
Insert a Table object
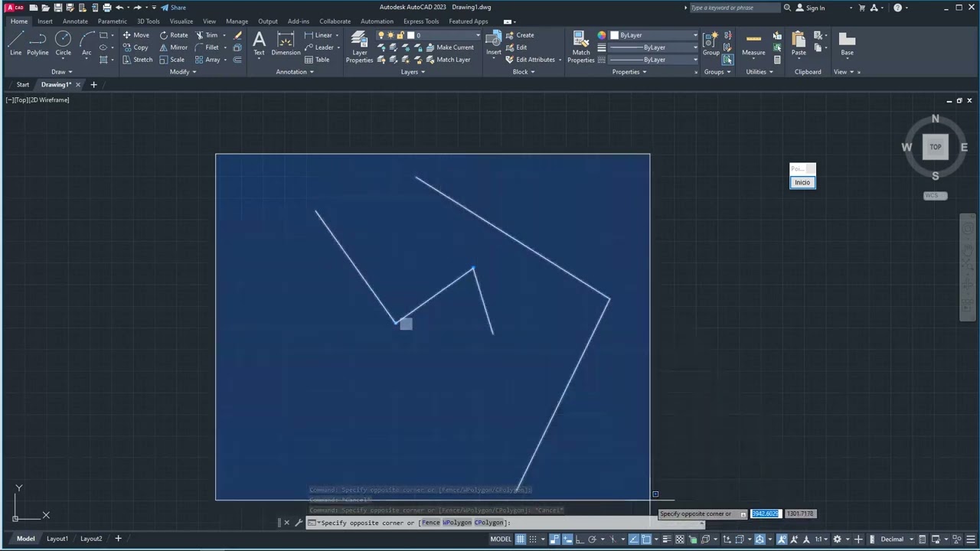(316, 60)
